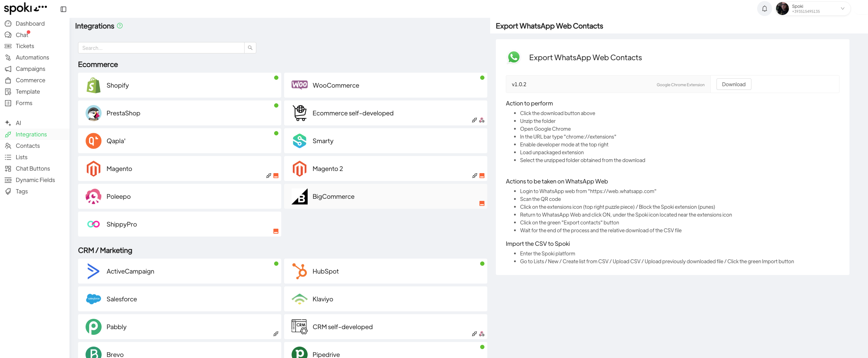Toggle the sidebar collapse icon

63,9
